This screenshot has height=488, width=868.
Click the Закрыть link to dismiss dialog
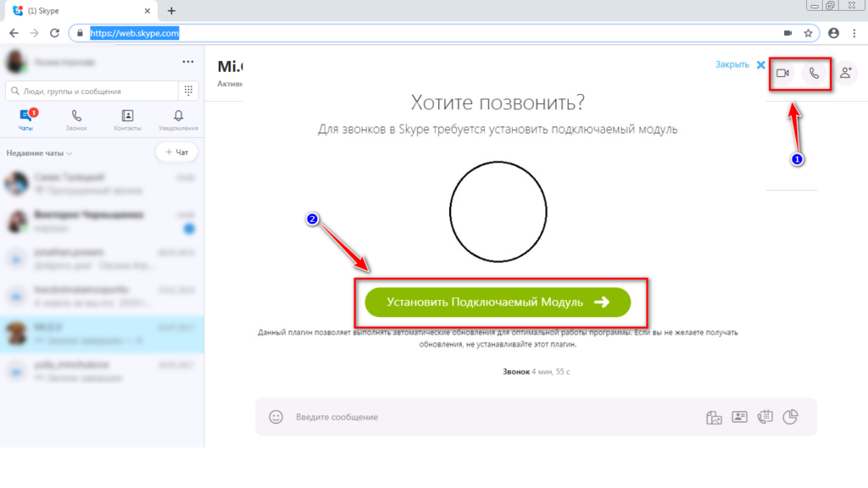[x=732, y=64]
